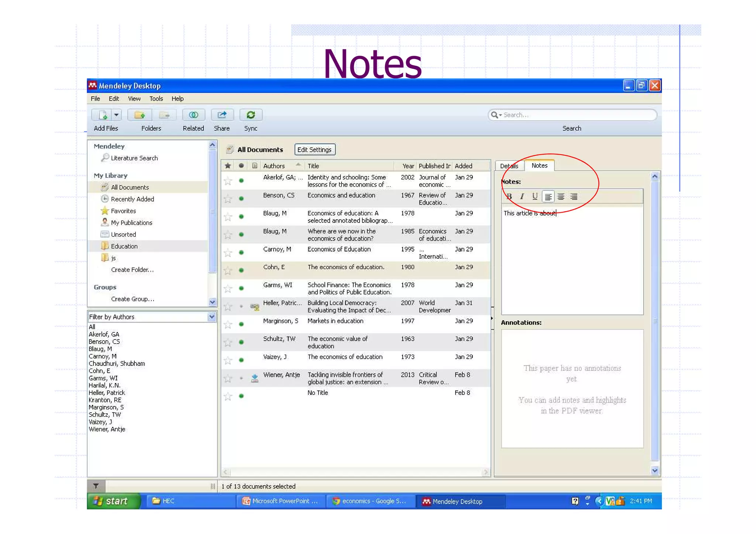This screenshot has width=756, height=534.
Task: Toggle read status of Heller, Patric... row
Action: click(x=241, y=307)
